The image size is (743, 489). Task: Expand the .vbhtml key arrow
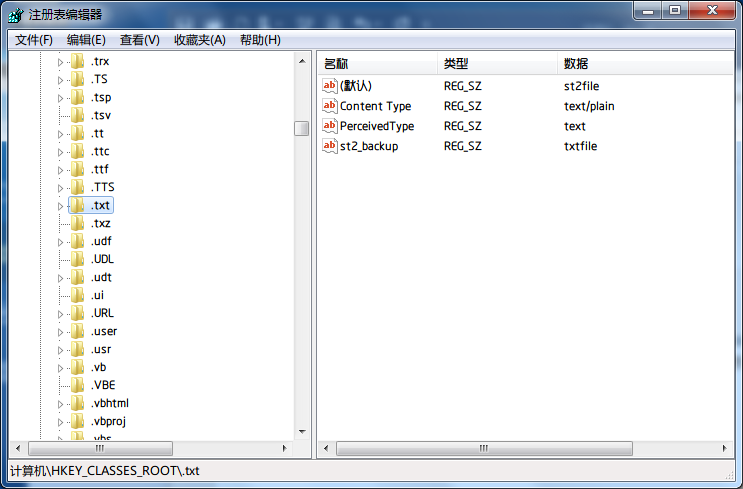tap(60, 404)
